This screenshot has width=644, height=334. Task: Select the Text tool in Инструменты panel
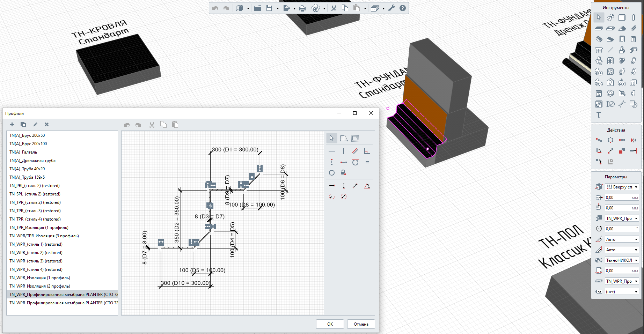point(599,115)
